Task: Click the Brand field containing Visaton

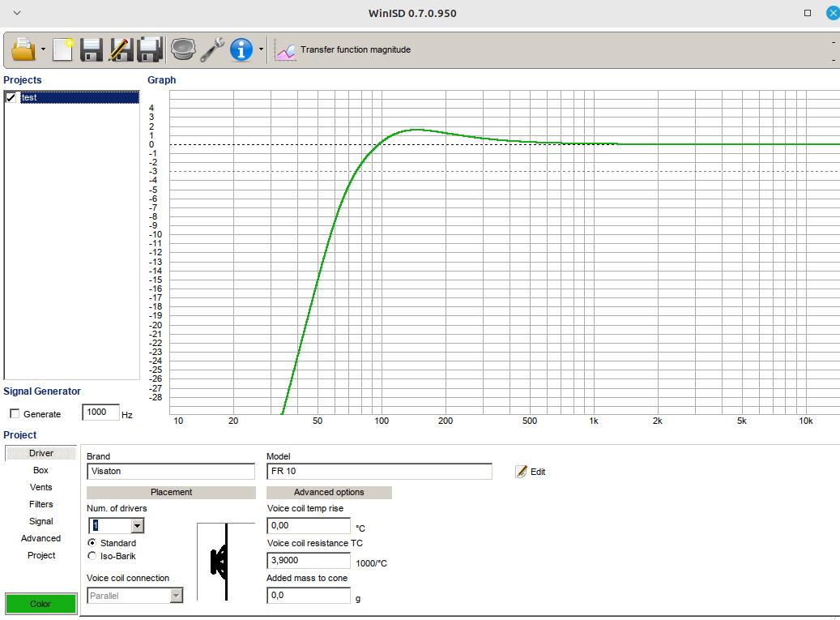Action: click(x=171, y=471)
